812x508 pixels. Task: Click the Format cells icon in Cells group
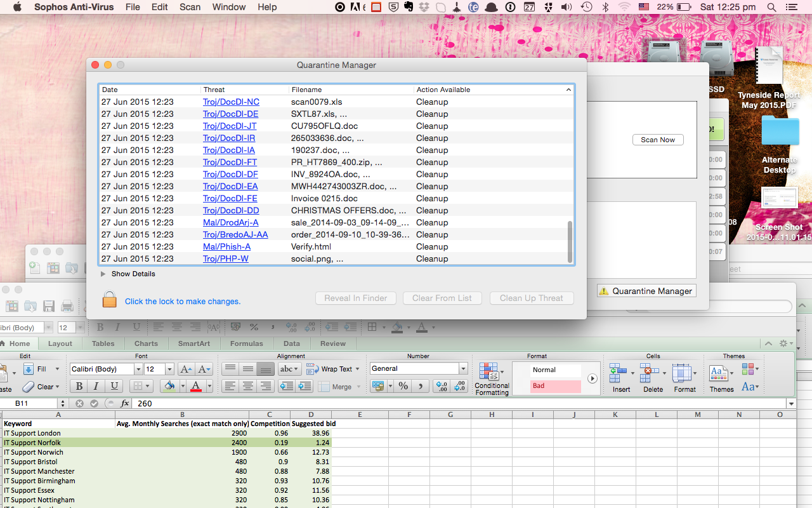(681, 373)
